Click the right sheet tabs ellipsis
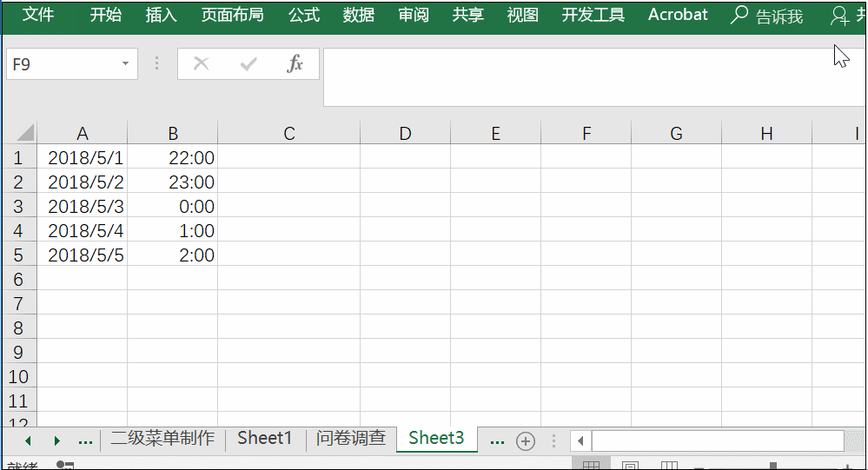The width and height of the screenshot is (868, 470). click(x=497, y=441)
